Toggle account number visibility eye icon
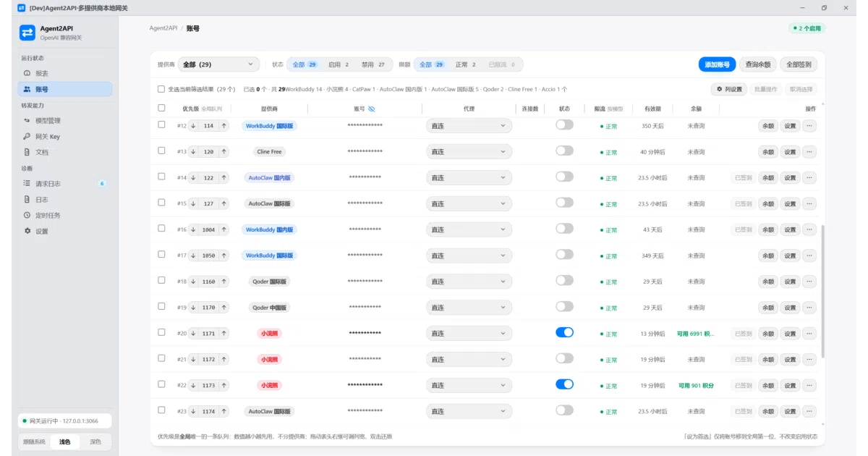 click(372, 109)
